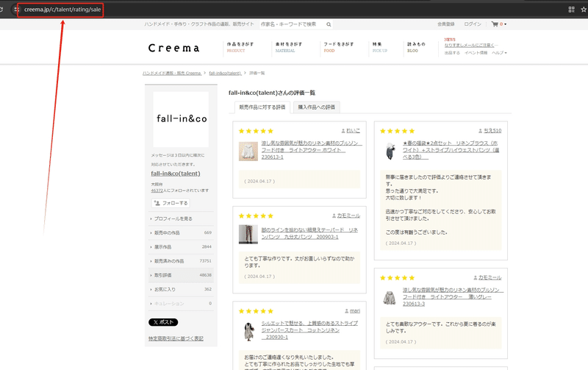The width and height of the screenshot is (588, 370).
Task: Open the tapered pants 200903-1 product link
Action: click(x=309, y=233)
